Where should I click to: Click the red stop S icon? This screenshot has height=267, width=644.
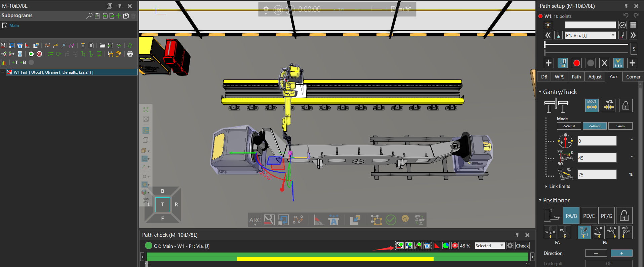[39, 54]
